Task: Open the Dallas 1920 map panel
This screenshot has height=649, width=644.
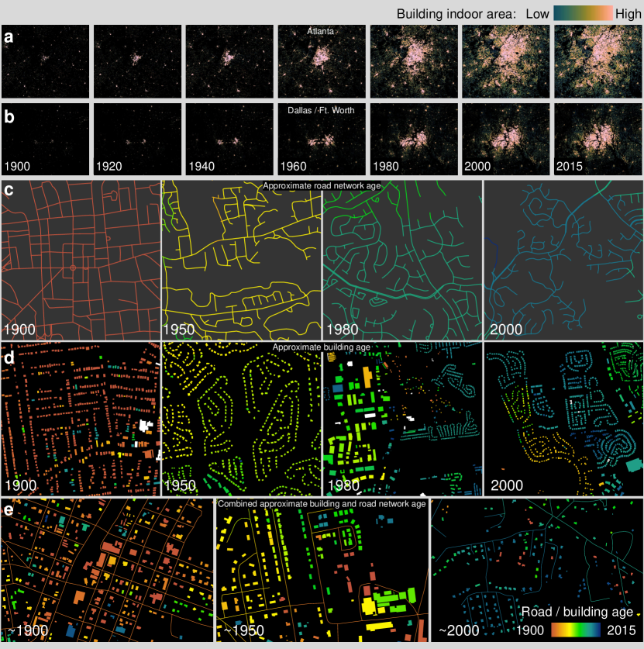Action: 137,139
